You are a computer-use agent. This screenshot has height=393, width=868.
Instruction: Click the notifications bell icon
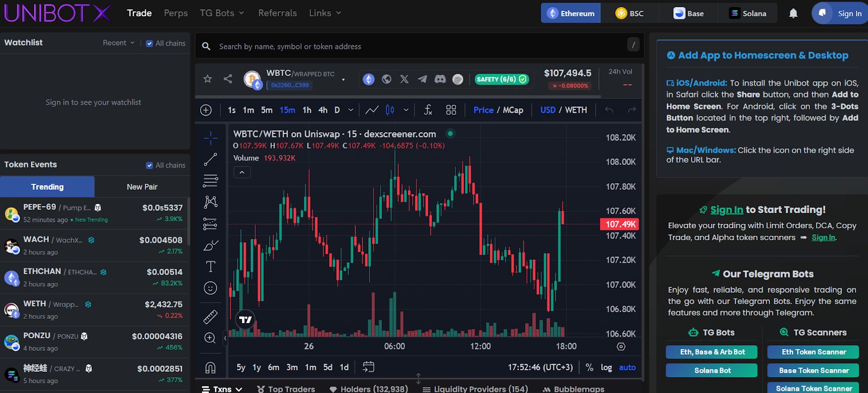click(x=793, y=14)
